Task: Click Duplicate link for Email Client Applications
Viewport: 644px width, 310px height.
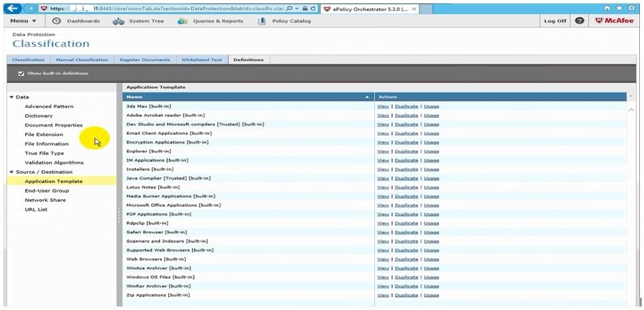Action: pos(406,133)
